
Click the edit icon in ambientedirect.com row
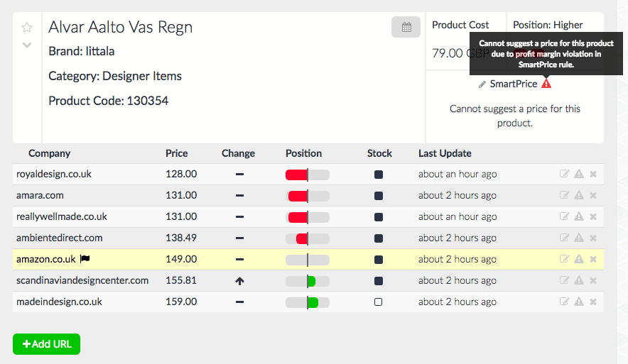point(565,238)
